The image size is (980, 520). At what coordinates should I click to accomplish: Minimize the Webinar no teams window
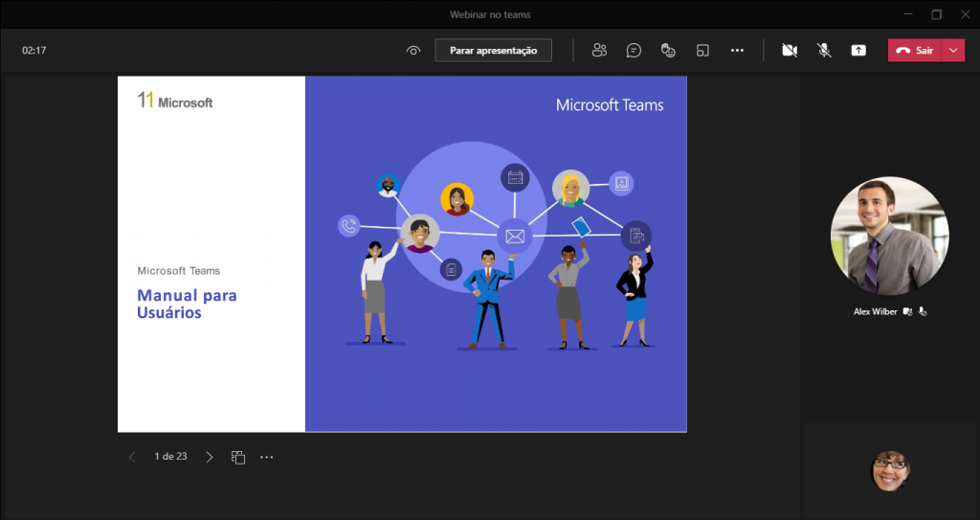[x=908, y=14]
